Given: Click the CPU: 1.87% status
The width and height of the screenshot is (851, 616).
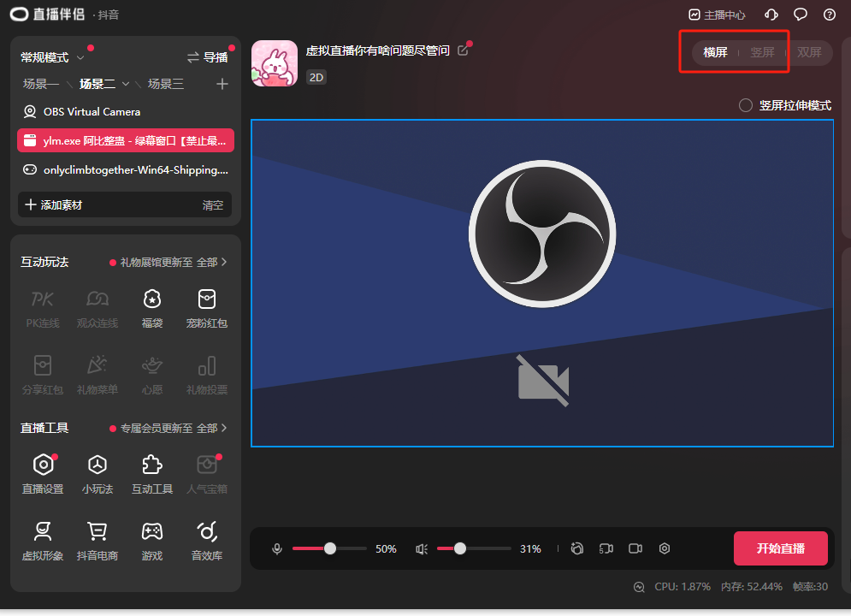Looking at the screenshot, I should click(683, 587).
